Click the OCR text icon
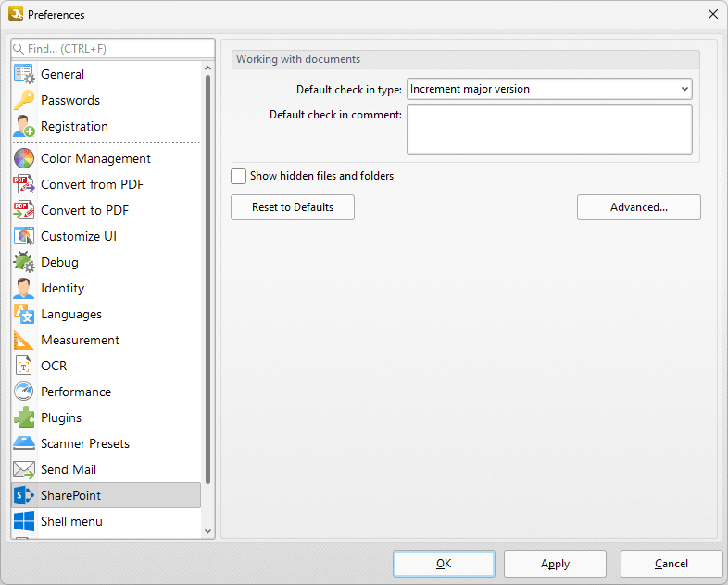This screenshot has height=585, width=728. [24, 366]
